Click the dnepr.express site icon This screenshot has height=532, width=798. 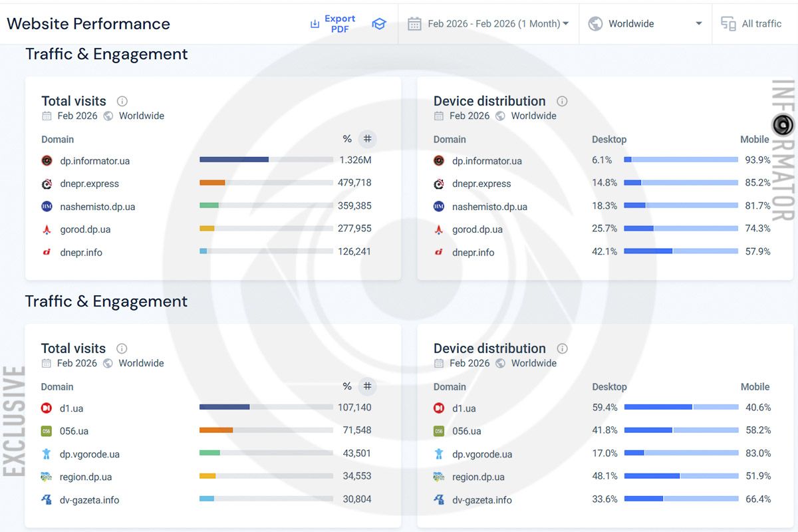pos(47,184)
